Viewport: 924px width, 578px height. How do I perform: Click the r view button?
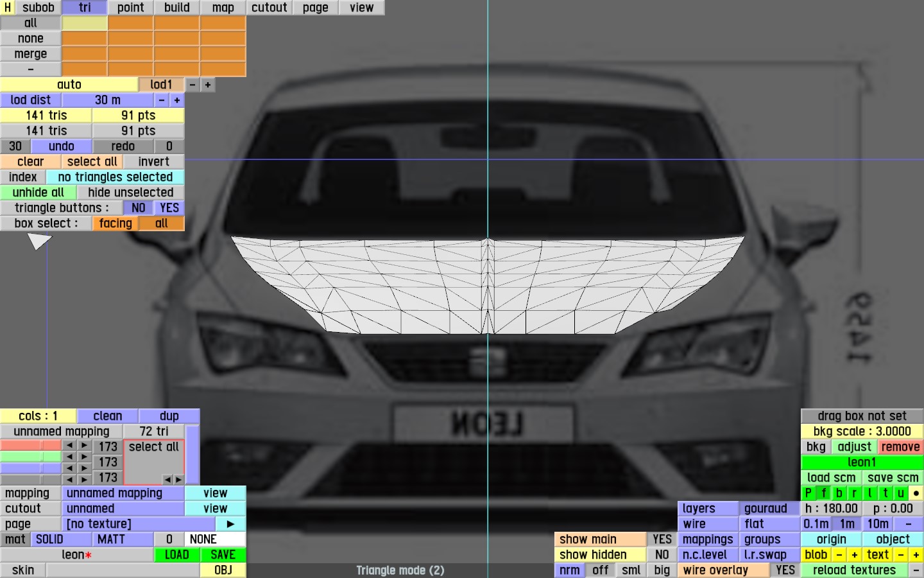click(855, 493)
